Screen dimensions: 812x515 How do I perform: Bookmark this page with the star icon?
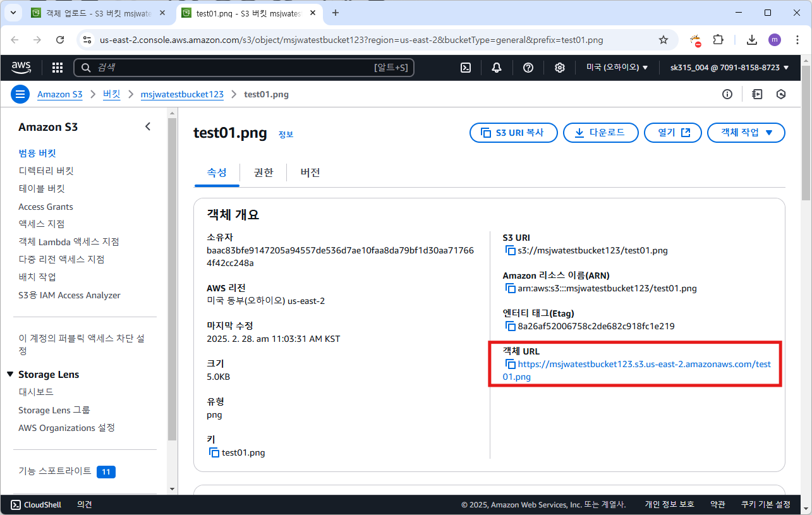664,40
